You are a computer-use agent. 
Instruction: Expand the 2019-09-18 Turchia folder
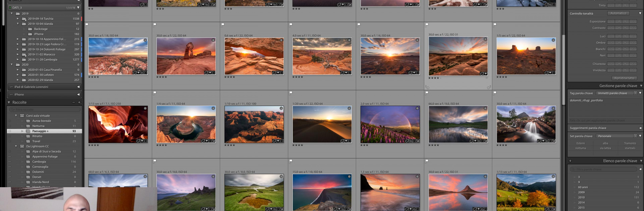point(18,19)
